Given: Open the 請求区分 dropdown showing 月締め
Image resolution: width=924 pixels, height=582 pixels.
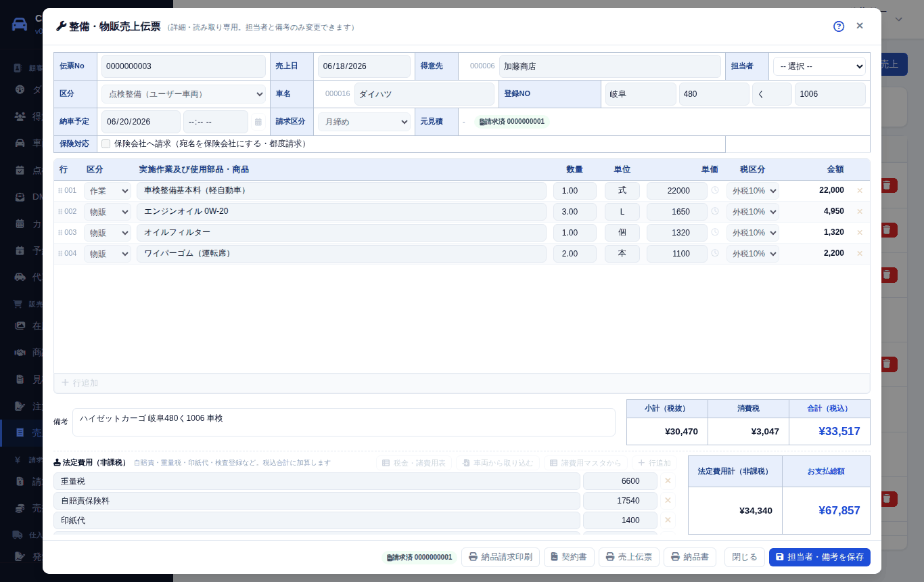Looking at the screenshot, I should tap(364, 122).
